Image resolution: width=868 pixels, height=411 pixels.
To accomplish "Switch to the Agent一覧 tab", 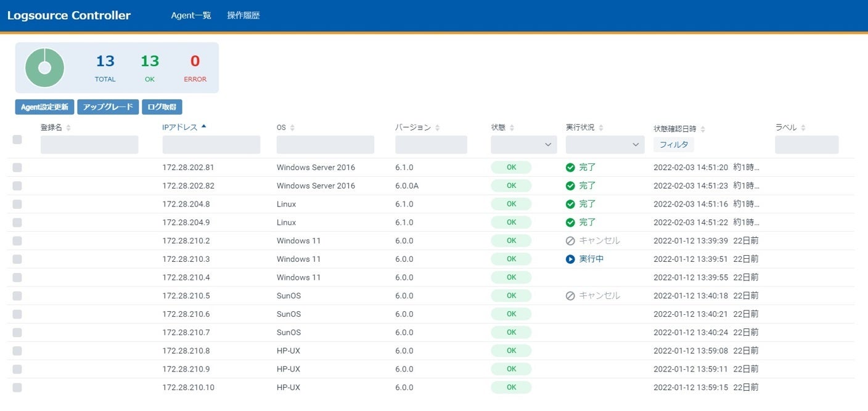I will point(191,15).
